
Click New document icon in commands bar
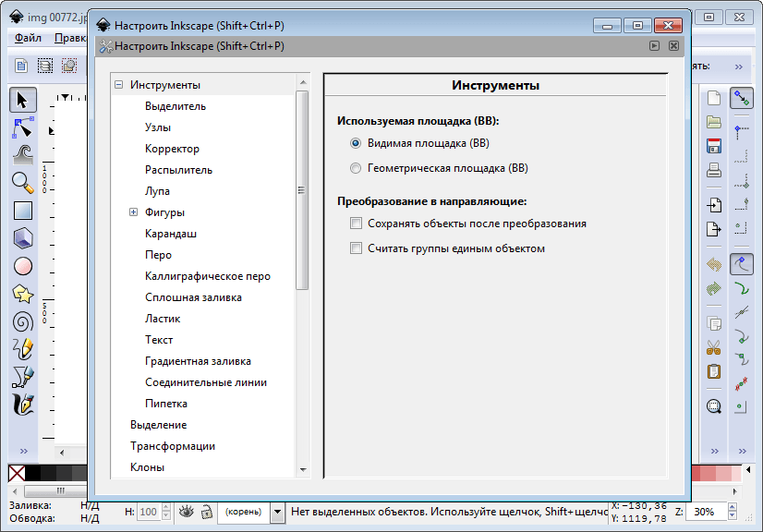coord(714,98)
